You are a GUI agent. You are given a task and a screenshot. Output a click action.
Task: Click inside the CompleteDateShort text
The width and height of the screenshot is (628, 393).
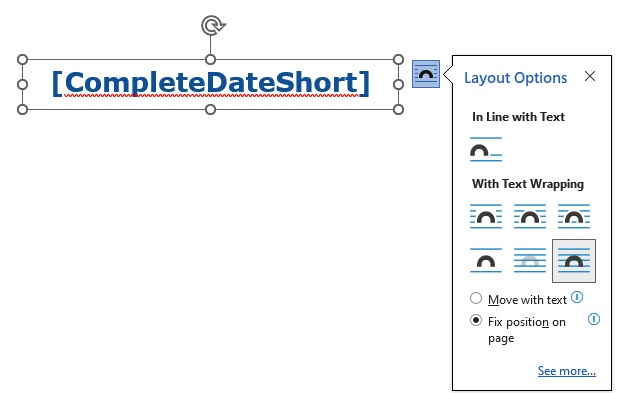click(211, 83)
